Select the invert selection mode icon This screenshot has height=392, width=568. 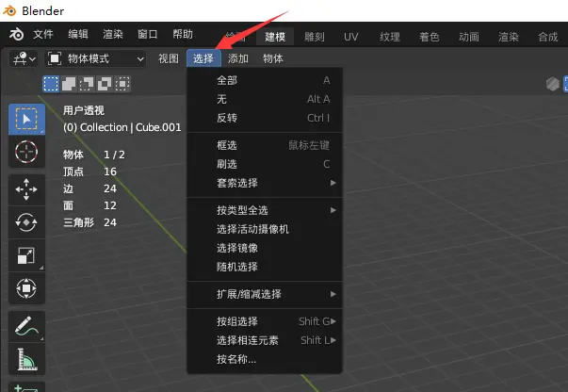click(x=105, y=84)
